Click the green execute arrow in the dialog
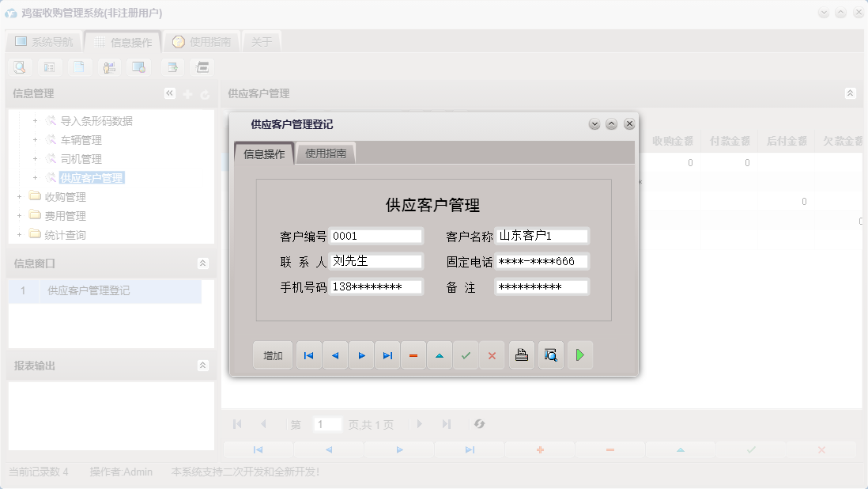This screenshot has width=868, height=489. tap(580, 354)
